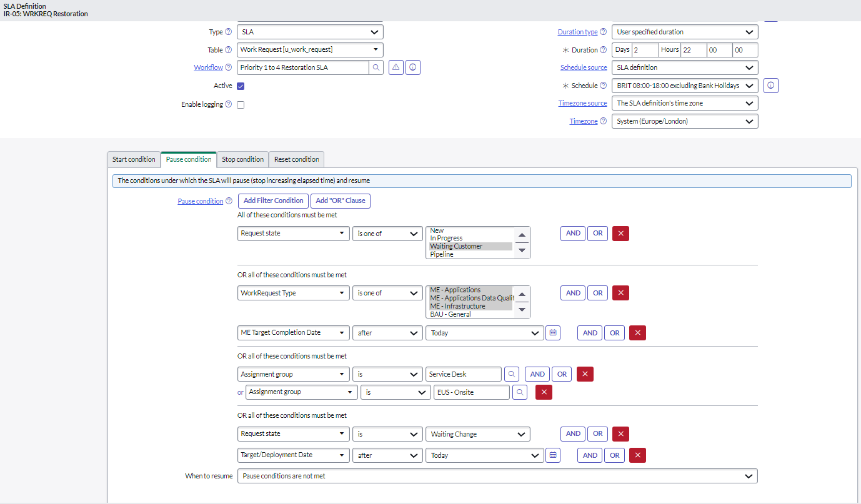Open the Workflow lookup magnifier icon
Image resolution: width=861 pixels, height=504 pixels.
[375, 67]
